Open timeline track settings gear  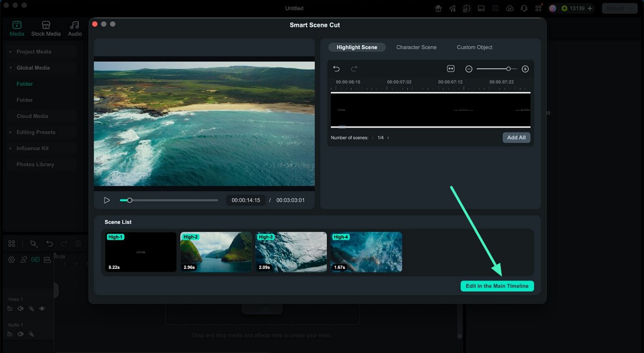click(11, 259)
